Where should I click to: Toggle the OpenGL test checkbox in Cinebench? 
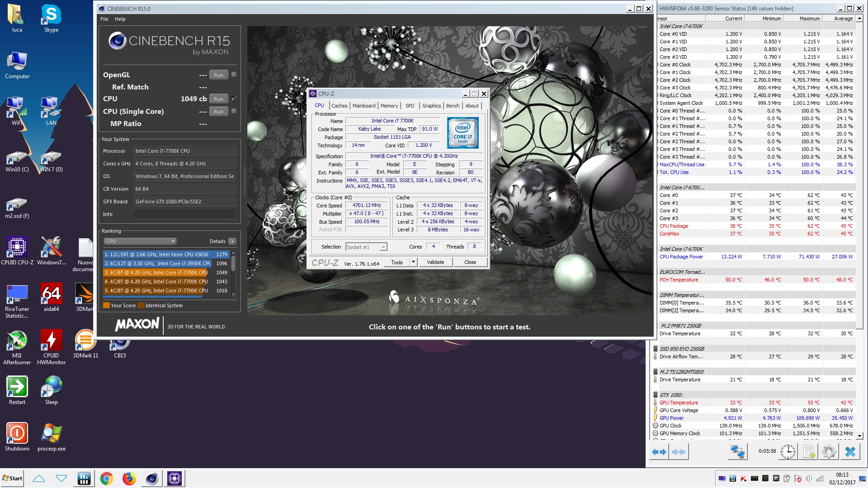point(234,75)
